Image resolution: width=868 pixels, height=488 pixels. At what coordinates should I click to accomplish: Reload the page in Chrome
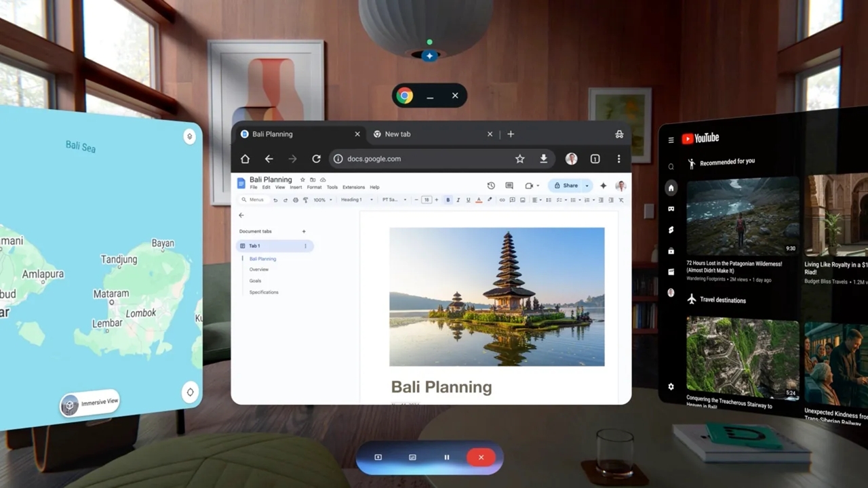click(x=316, y=159)
